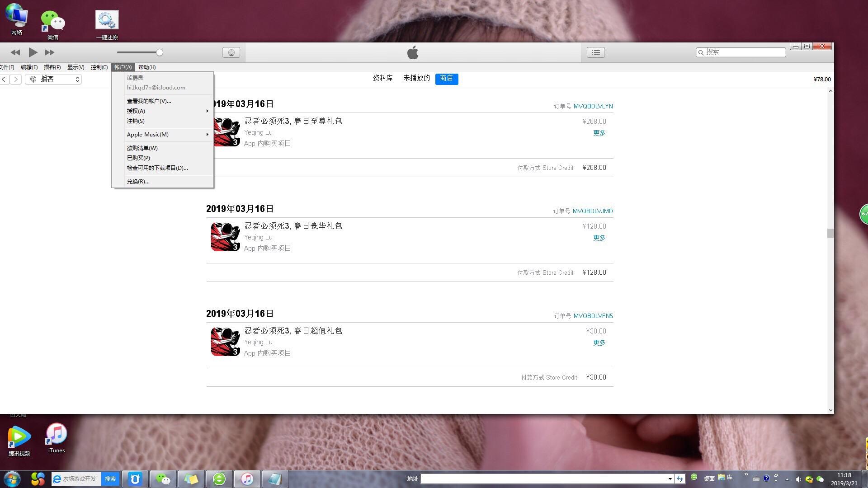The height and width of the screenshot is (488, 868).
Task: Click the 春日至尊礼包 app icon
Action: tap(226, 132)
